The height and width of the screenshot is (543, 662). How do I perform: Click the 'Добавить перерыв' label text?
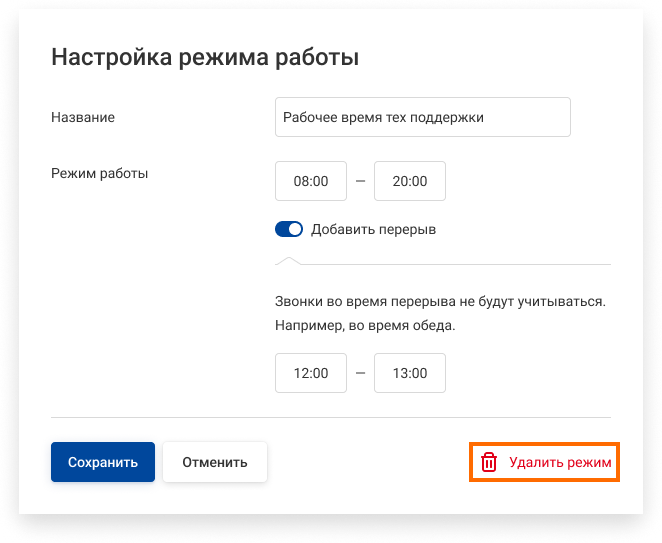click(373, 229)
